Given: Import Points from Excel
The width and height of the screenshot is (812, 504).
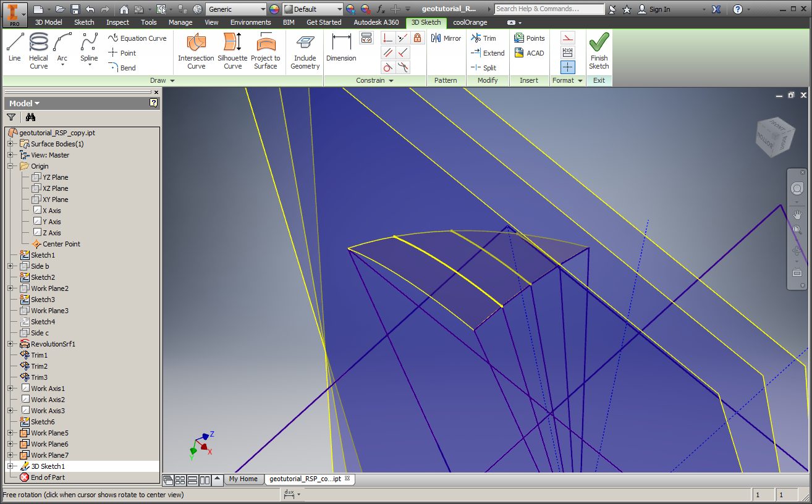Looking at the screenshot, I should [530, 38].
